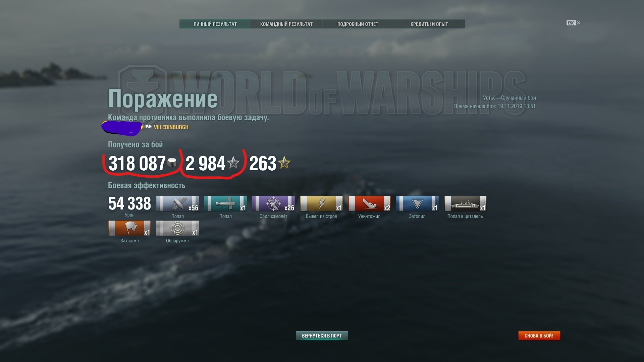Click the silver credits coin icon
Viewport: 644px width, 362px height.
click(172, 163)
